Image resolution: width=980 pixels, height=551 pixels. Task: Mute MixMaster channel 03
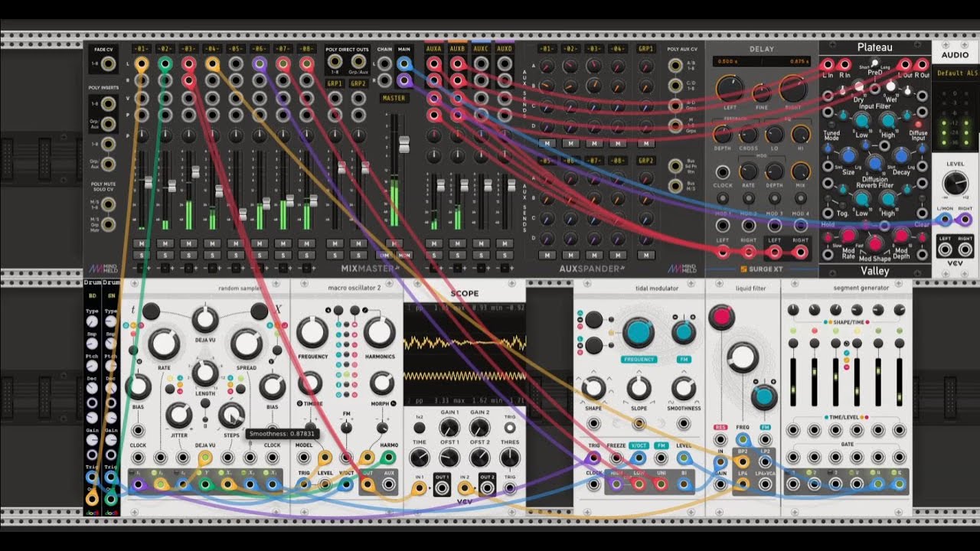click(188, 243)
